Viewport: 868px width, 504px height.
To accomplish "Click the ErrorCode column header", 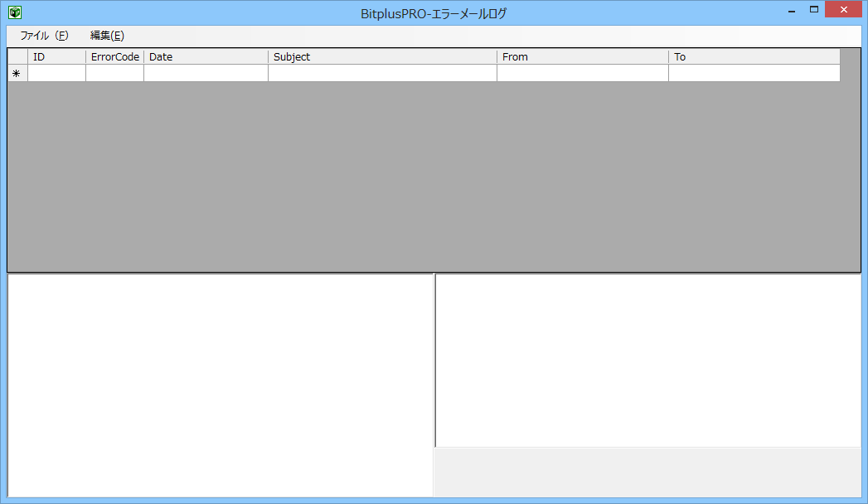I will [x=114, y=57].
